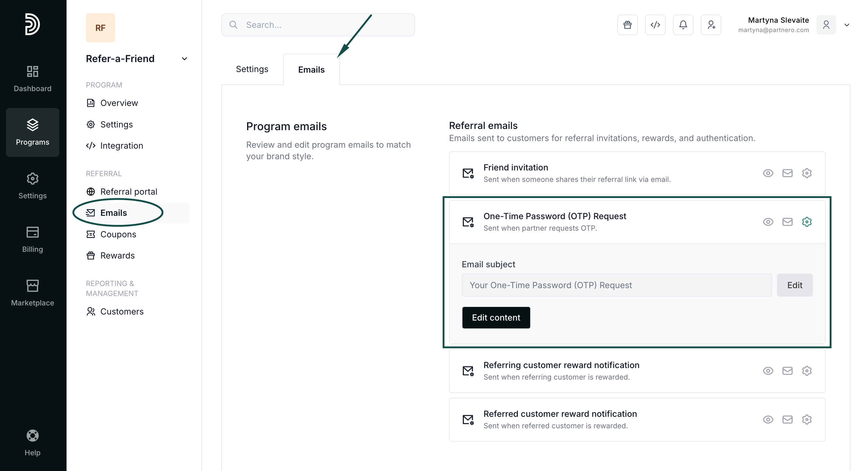The height and width of the screenshot is (471, 868).
Task: Preview the Referring customer reward notification email
Action: coord(768,371)
